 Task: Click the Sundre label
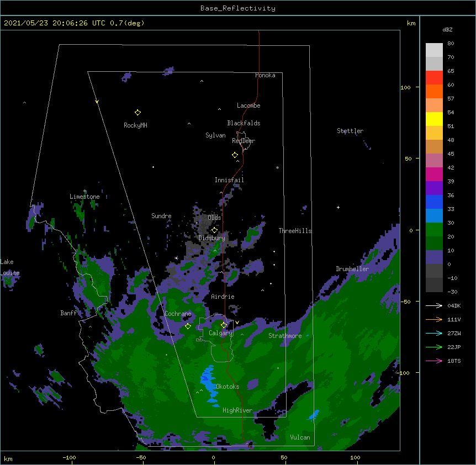[161, 216]
